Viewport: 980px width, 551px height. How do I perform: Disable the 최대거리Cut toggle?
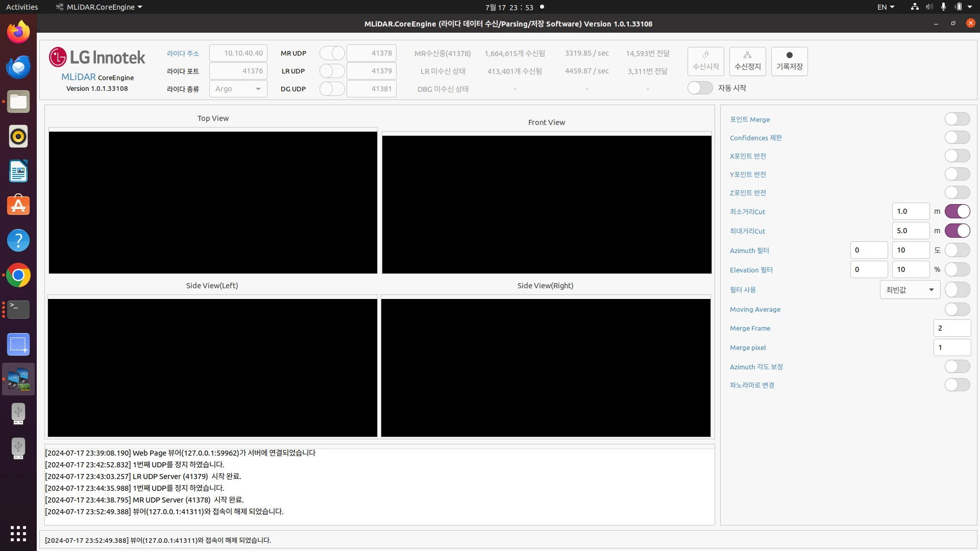957,231
